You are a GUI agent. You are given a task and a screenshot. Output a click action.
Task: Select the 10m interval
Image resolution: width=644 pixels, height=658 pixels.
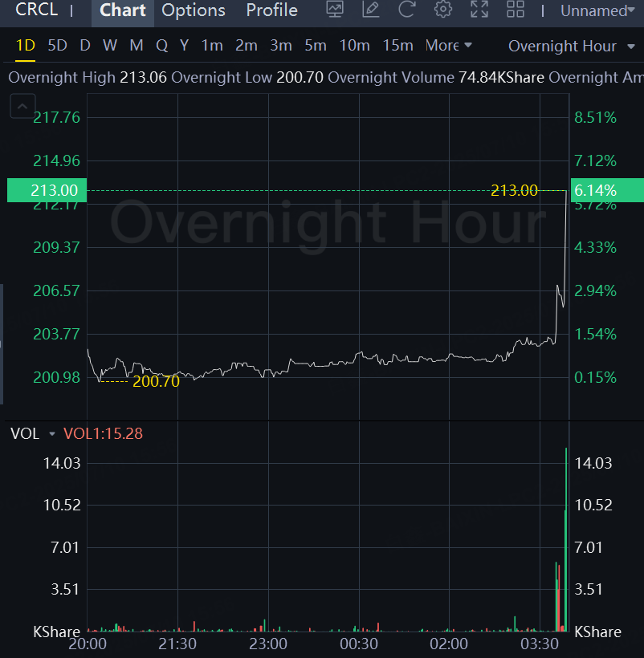[x=354, y=45]
